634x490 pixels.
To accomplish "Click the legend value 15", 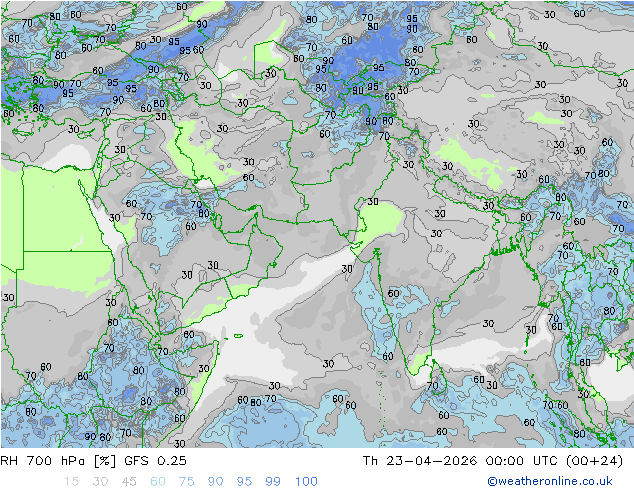I will pos(71,482).
